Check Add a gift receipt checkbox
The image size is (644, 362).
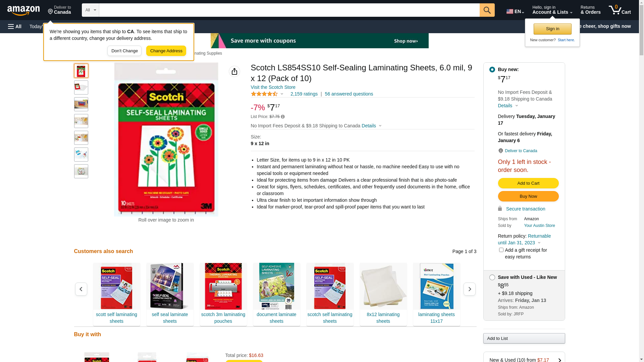tap(501, 250)
